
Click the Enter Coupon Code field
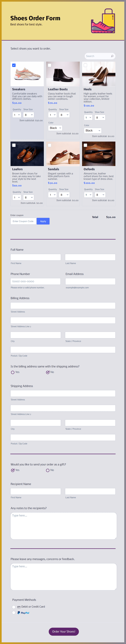click(23, 221)
